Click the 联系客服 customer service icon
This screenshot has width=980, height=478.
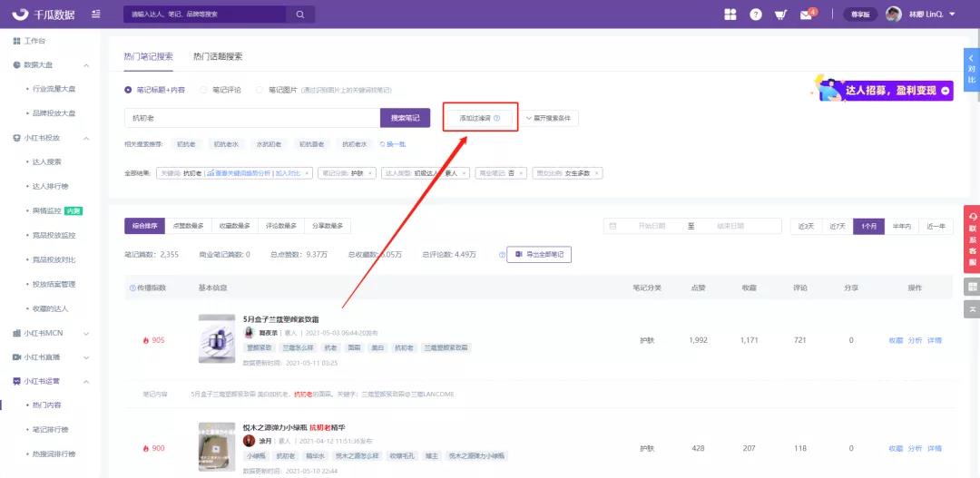click(x=972, y=239)
